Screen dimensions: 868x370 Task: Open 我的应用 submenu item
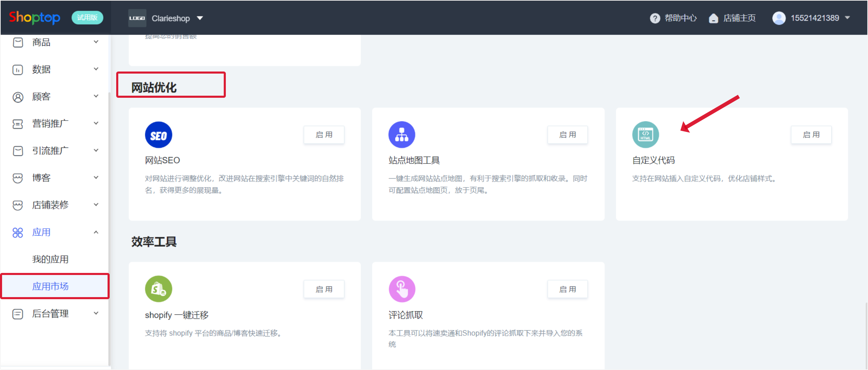50,259
